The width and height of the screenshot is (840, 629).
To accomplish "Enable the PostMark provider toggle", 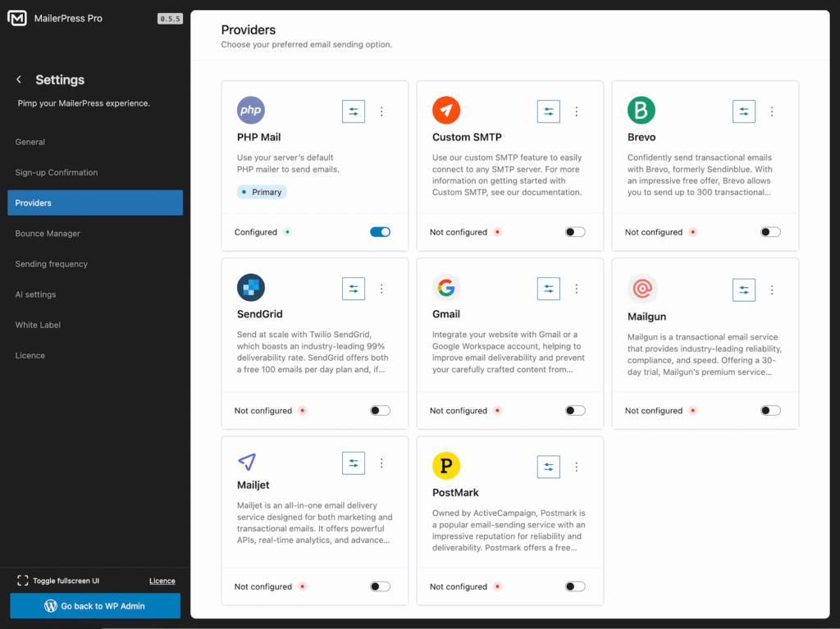I will click(x=575, y=586).
